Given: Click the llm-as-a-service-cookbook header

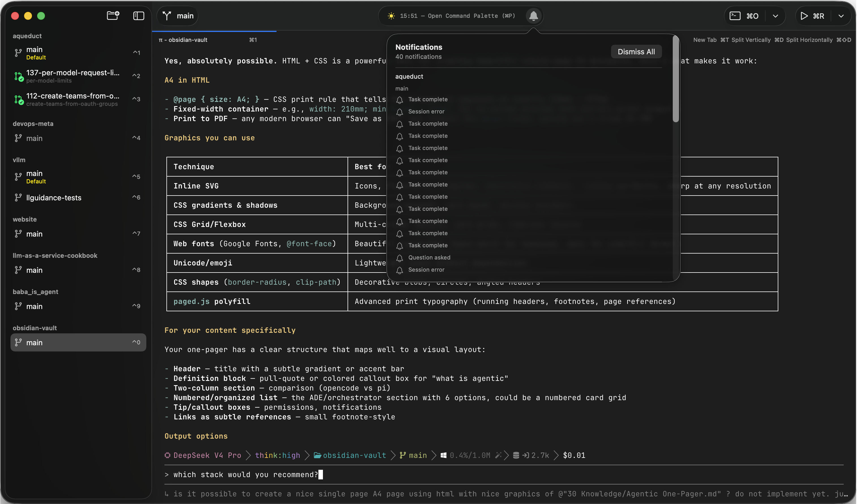Looking at the screenshot, I should pos(55,256).
